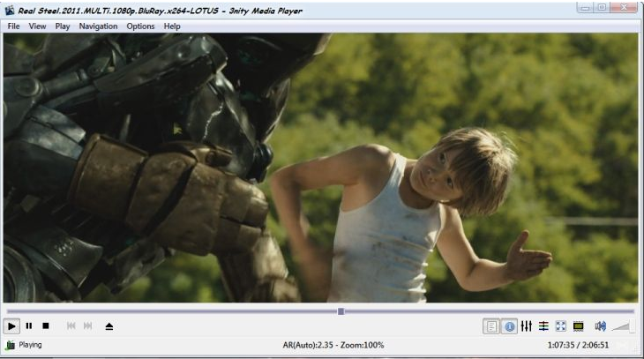Click the seek bar position handle
Image resolution: width=644 pixels, height=359 pixels.
click(341, 311)
